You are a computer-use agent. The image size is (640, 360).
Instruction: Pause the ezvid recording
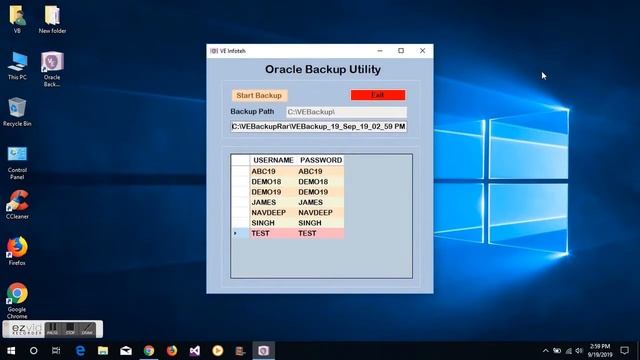52,329
